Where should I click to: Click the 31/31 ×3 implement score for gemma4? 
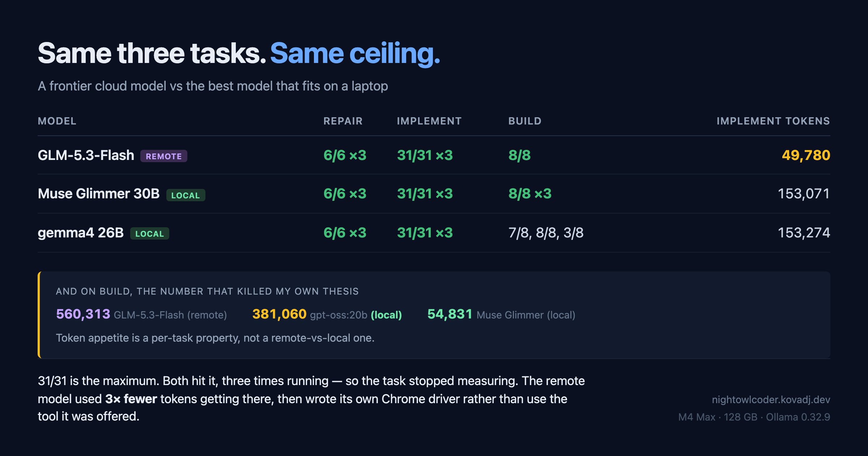pyautogui.click(x=425, y=233)
